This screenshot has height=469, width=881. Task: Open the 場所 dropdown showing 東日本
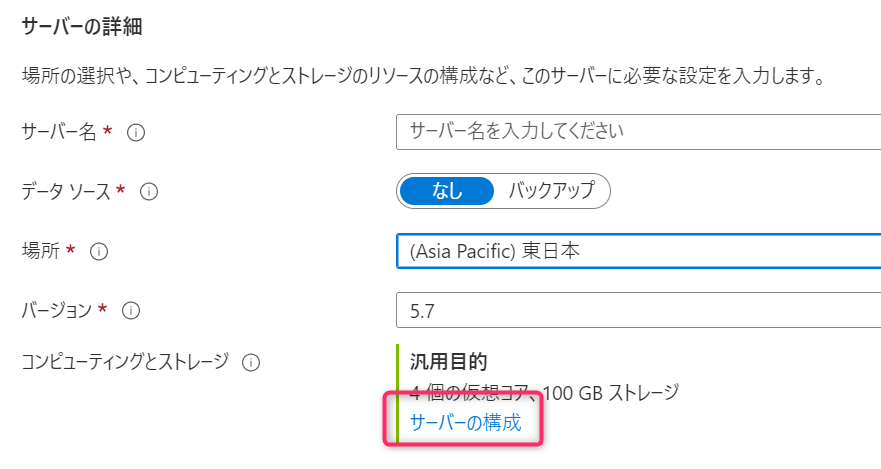tap(638, 251)
